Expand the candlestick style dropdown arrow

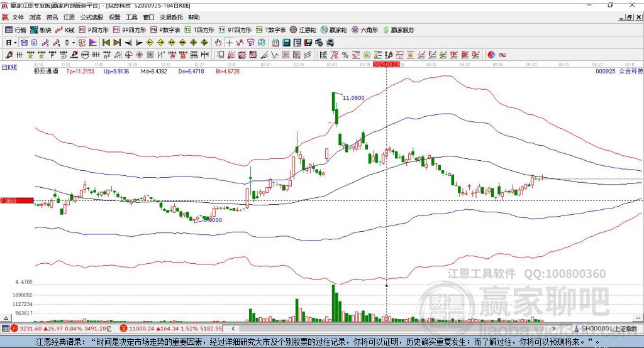point(74,43)
